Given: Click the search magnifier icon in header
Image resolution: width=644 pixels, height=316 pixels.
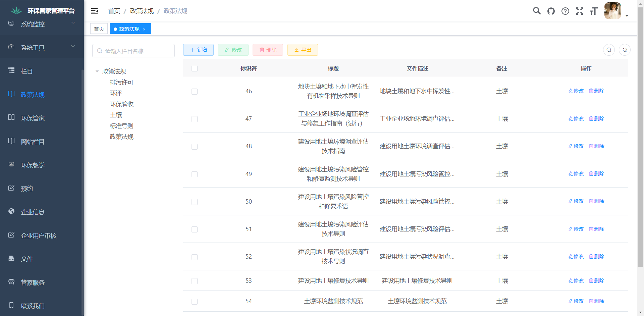Looking at the screenshot, I should point(537,11).
